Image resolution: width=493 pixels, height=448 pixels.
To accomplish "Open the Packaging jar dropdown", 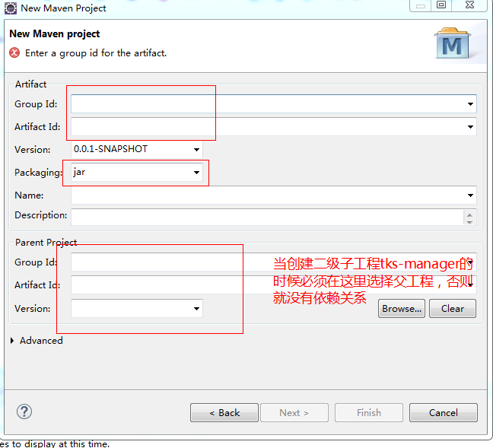I will click(x=196, y=173).
